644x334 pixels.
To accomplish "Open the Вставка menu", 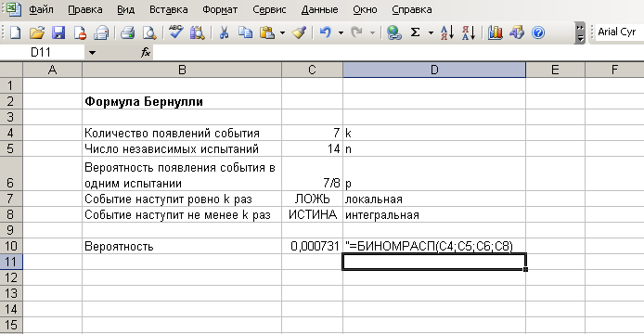I will click(x=168, y=9).
